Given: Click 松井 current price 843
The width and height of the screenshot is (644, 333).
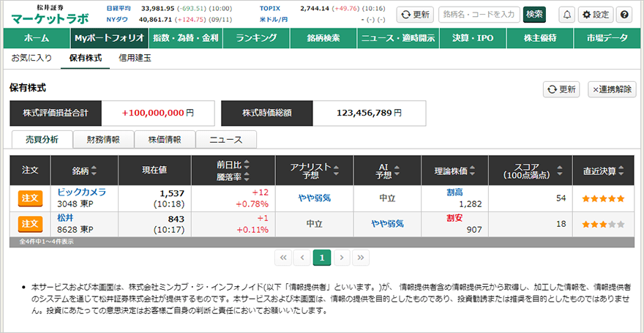Looking at the screenshot, I should point(176,219).
